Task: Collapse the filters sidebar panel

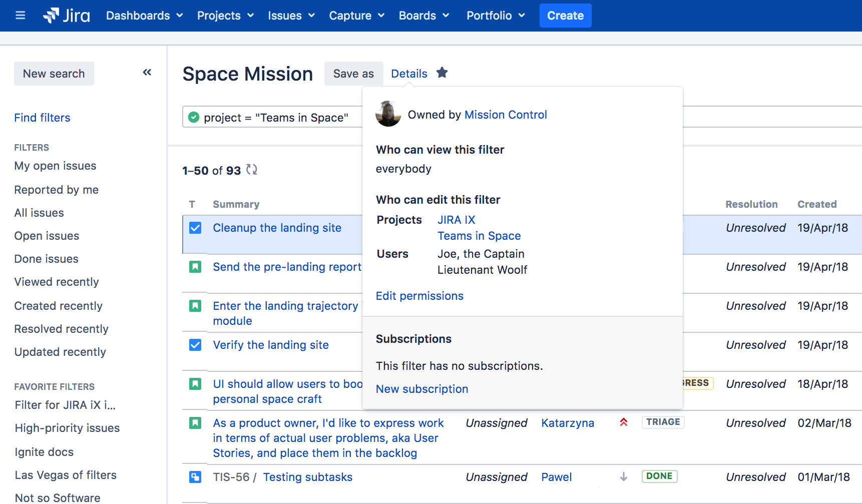Action: pyautogui.click(x=147, y=72)
